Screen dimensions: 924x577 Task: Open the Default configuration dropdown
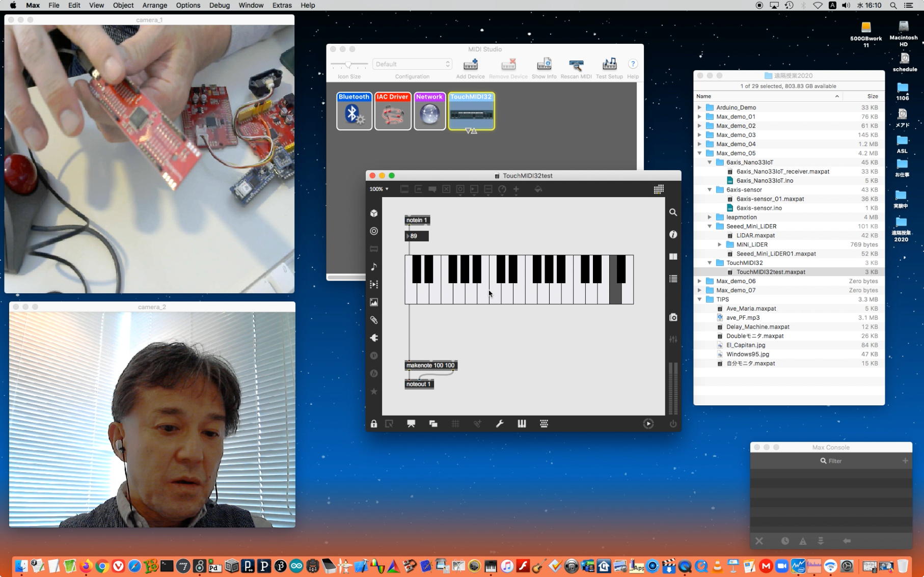coord(412,64)
